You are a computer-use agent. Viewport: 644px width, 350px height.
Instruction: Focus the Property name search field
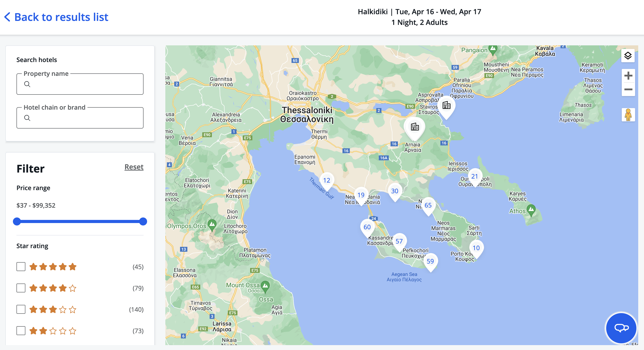pyautogui.click(x=80, y=84)
